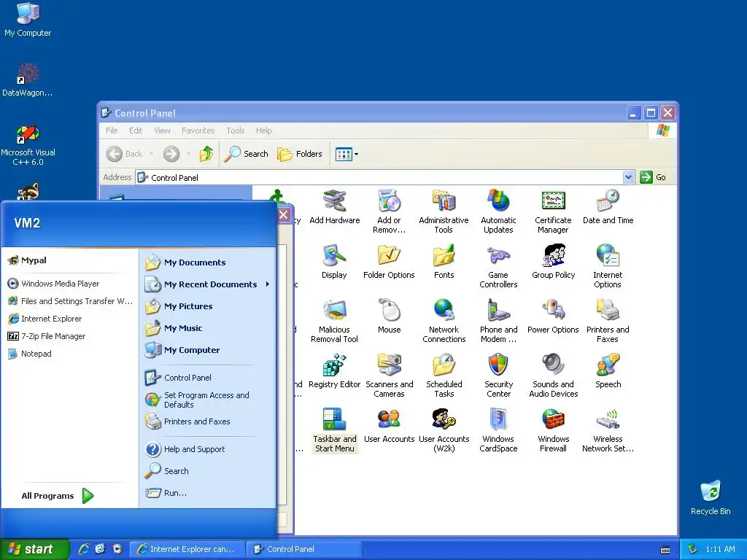Expand All Programs menu

pos(57,496)
